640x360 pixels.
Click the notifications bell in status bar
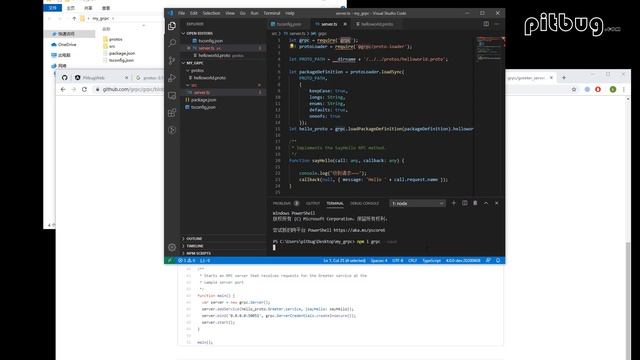(x=498, y=260)
